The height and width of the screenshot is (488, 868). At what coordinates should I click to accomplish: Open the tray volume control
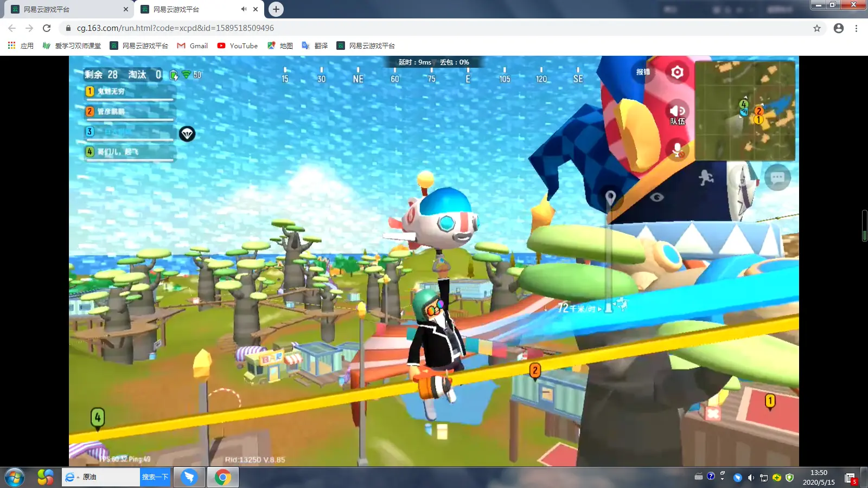point(751,478)
